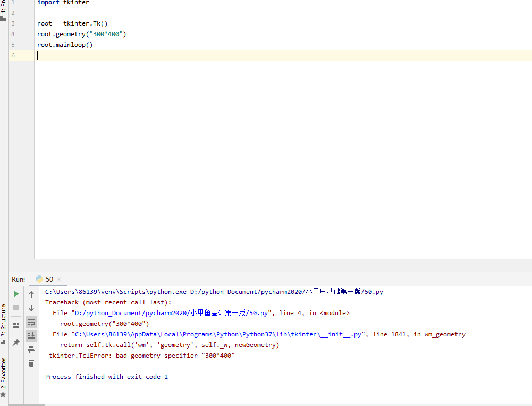Open the Structure tool window tab
The height and width of the screenshot is (406, 532).
click(x=4, y=320)
